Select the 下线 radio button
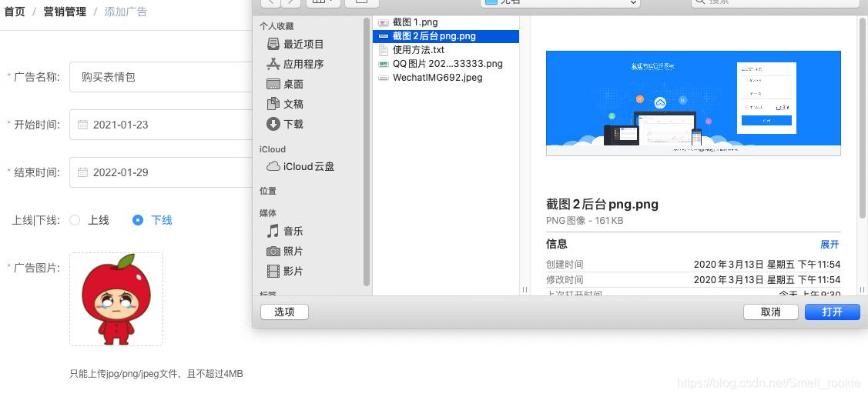868x397 pixels. pyautogui.click(x=138, y=220)
